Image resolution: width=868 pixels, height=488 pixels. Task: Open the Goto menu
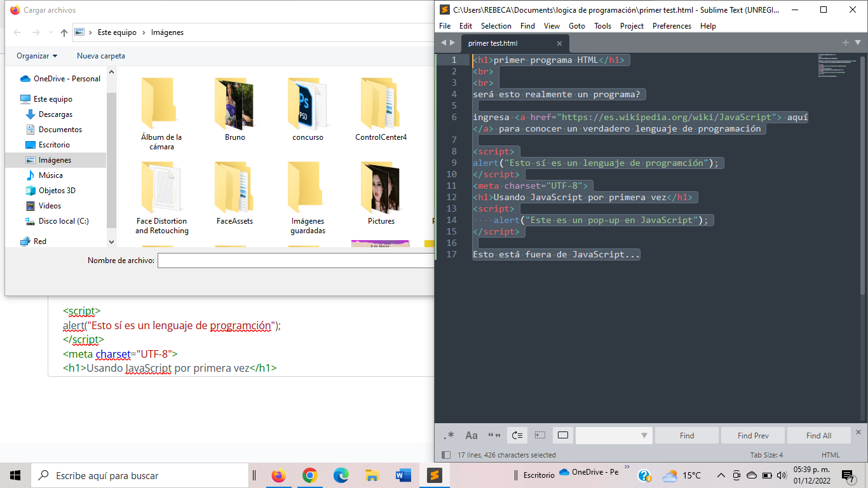[577, 26]
